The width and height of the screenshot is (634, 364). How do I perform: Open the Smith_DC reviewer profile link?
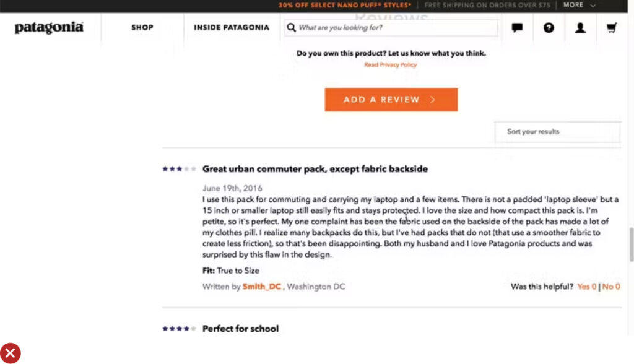[262, 287]
